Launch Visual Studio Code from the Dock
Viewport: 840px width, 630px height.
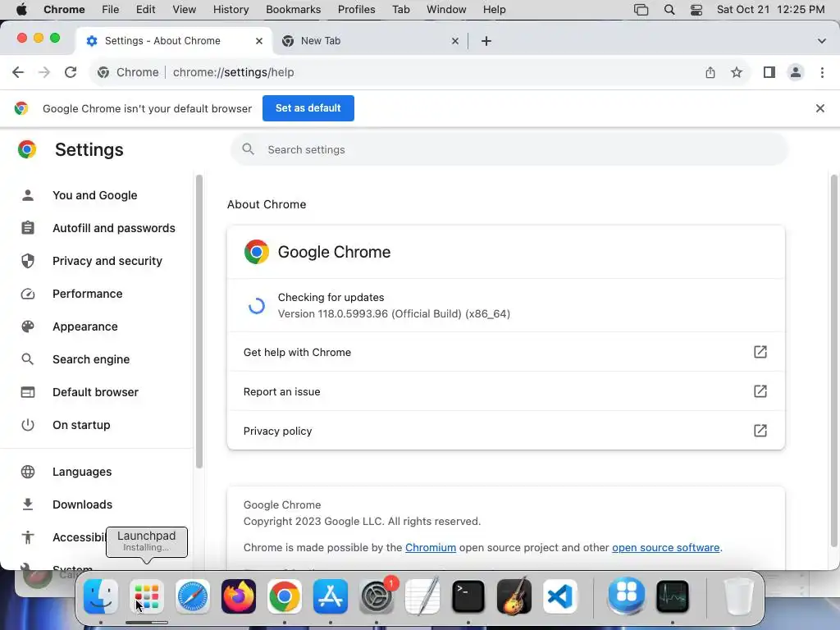tap(560, 596)
